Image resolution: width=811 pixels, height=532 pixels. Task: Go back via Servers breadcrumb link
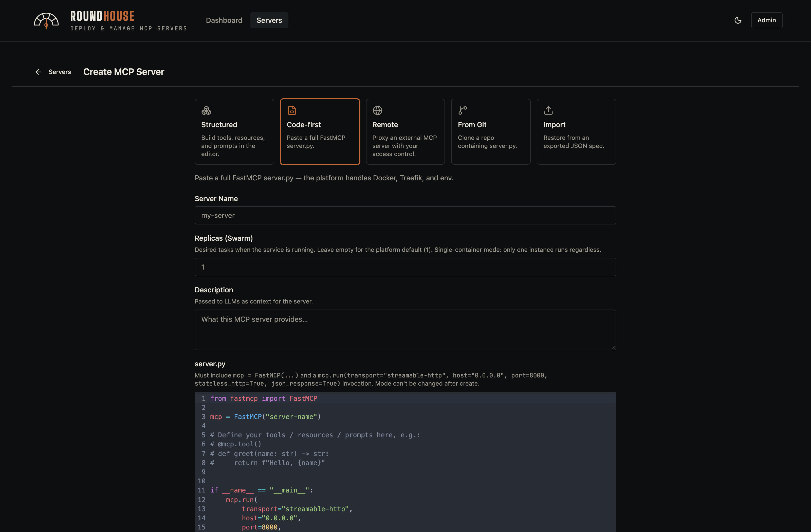60,72
